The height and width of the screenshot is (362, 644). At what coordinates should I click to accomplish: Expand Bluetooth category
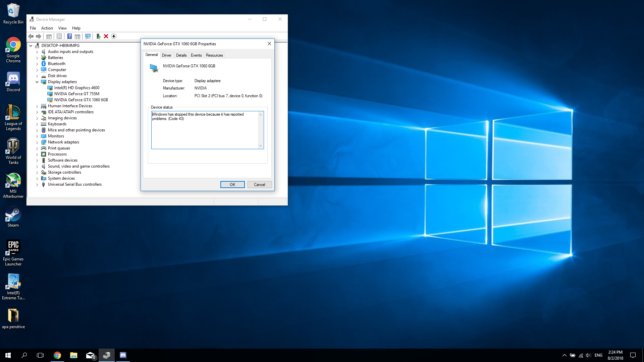37,64
